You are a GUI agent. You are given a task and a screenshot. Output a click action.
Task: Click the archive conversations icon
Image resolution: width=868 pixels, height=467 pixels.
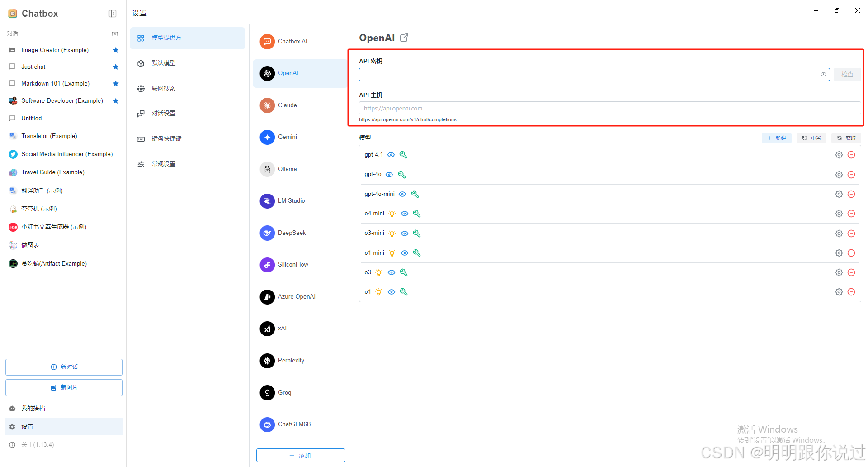(115, 33)
